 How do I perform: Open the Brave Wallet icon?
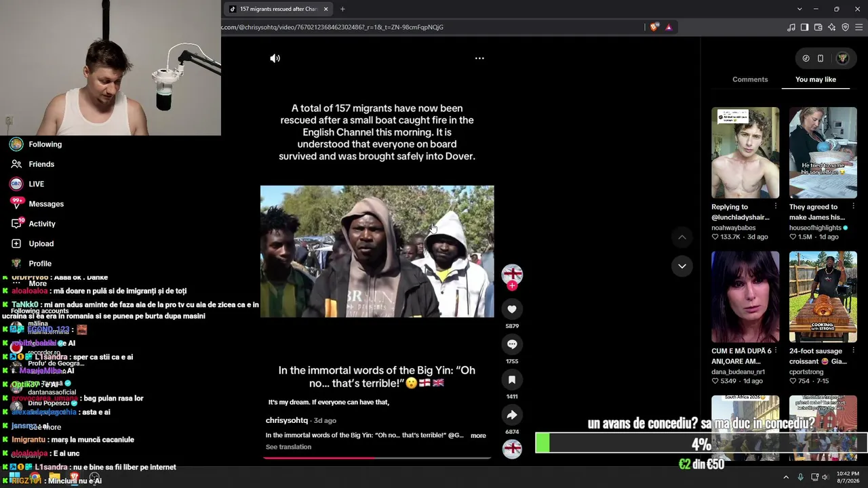[818, 27]
